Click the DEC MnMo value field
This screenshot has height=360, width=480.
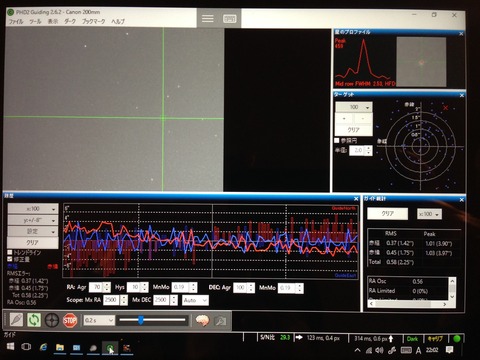point(287,288)
